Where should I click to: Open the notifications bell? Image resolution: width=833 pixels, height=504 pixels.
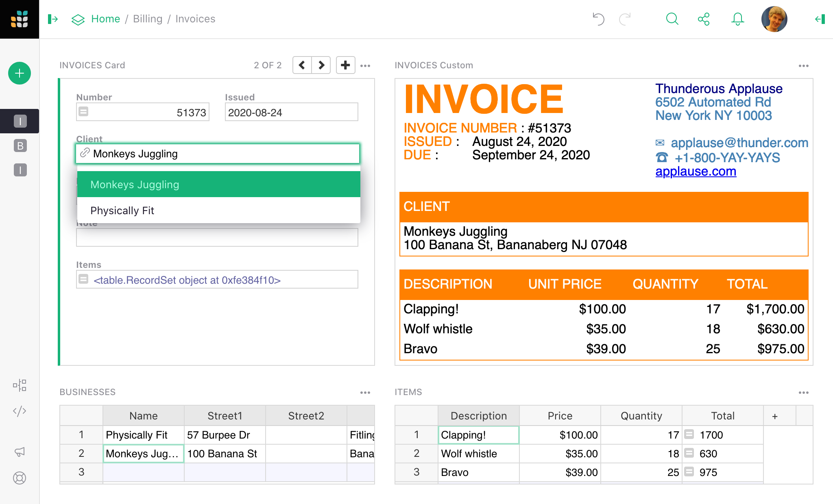pos(737,19)
